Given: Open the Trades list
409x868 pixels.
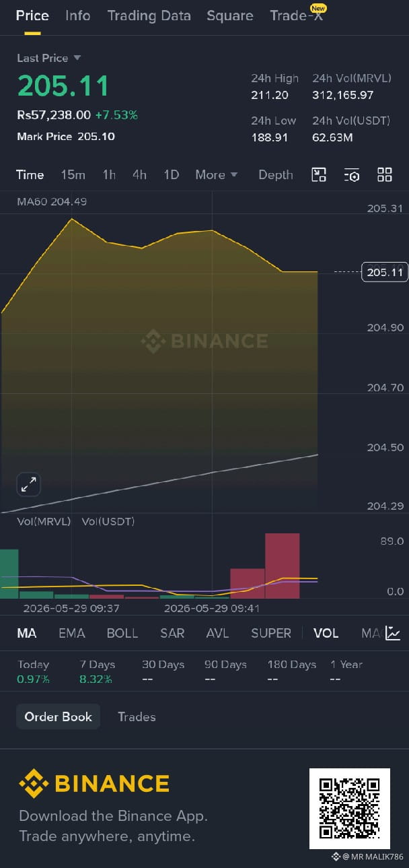Looking at the screenshot, I should (137, 716).
